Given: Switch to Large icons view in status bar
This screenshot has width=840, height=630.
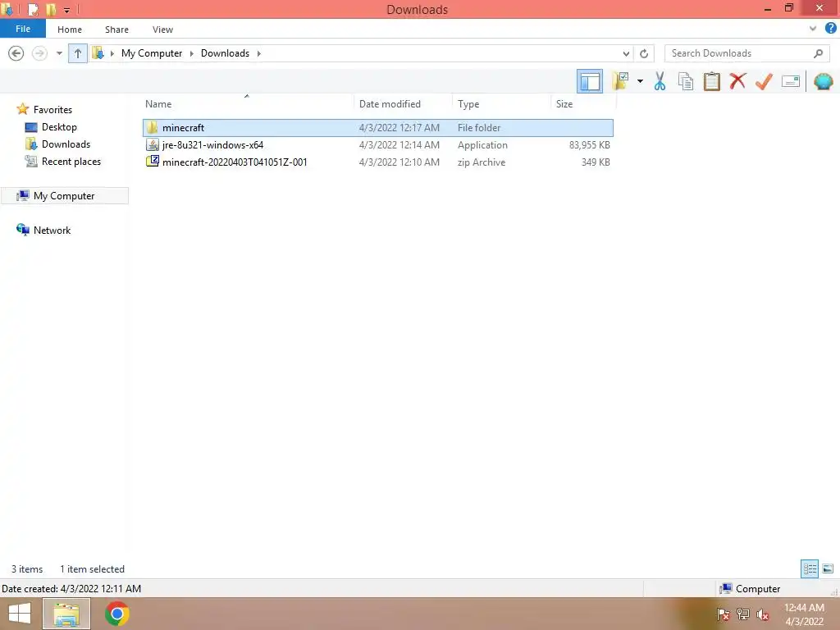Looking at the screenshot, I should coord(828,568).
